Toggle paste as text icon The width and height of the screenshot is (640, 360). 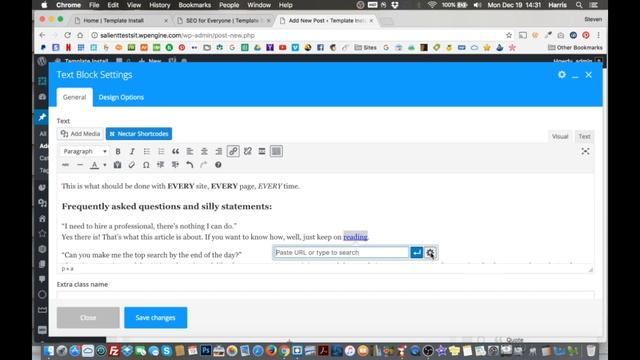pyautogui.click(x=118, y=165)
